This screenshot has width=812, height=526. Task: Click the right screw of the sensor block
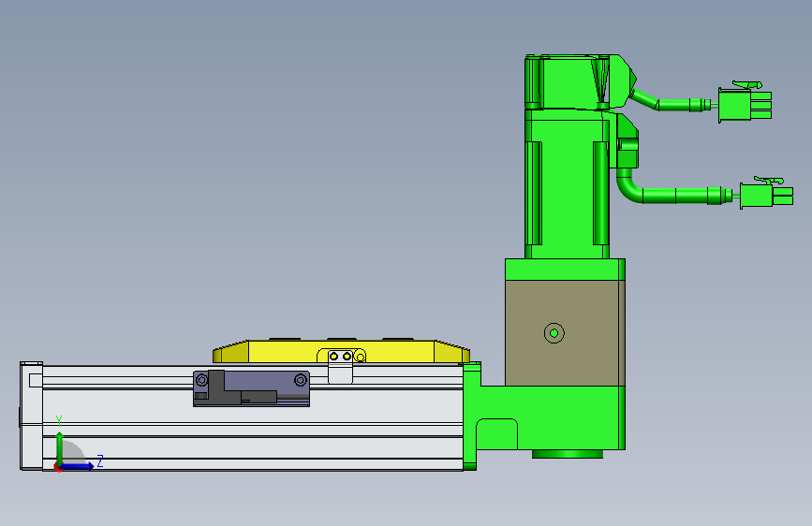coord(301,381)
